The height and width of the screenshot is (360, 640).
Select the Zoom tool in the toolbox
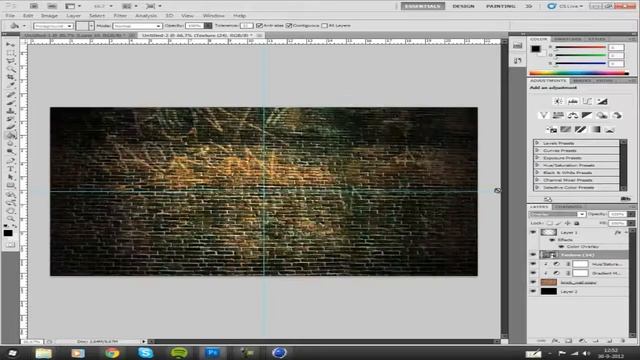tap(11, 219)
